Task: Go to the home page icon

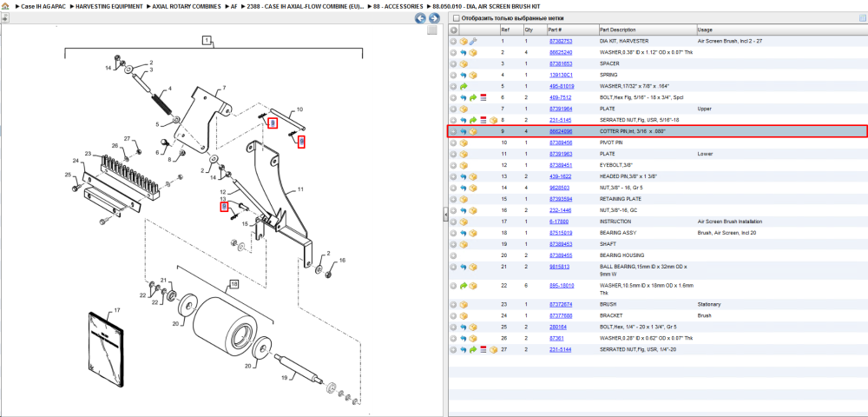Action: pyautogui.click(x=5, y=6)
